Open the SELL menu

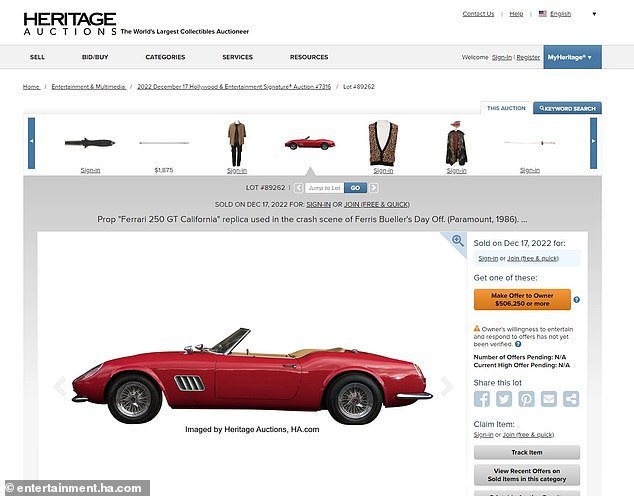37,57
